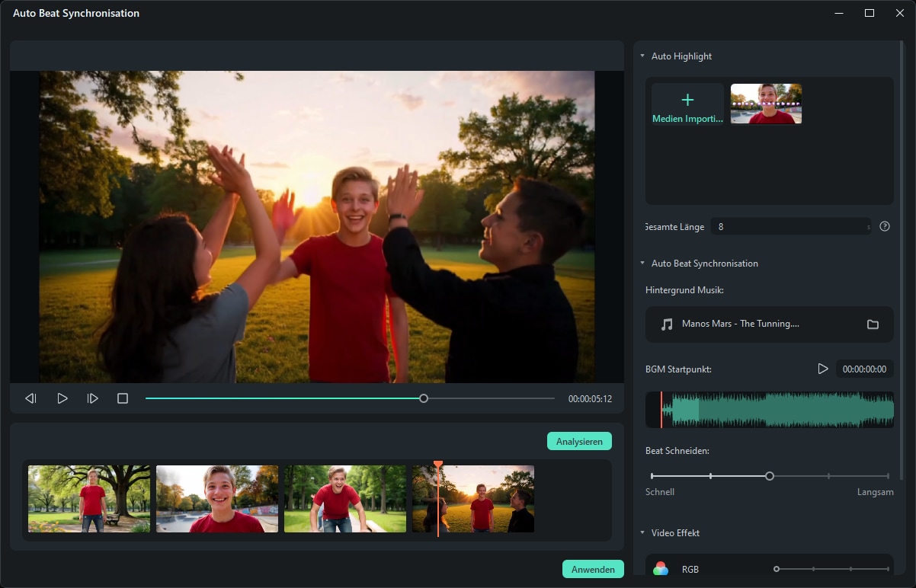Screen dimensions: 916x588
Task: Adjust the Beat Schneiden slider handle
Action: pyautogui.click(x=769, y=475)
